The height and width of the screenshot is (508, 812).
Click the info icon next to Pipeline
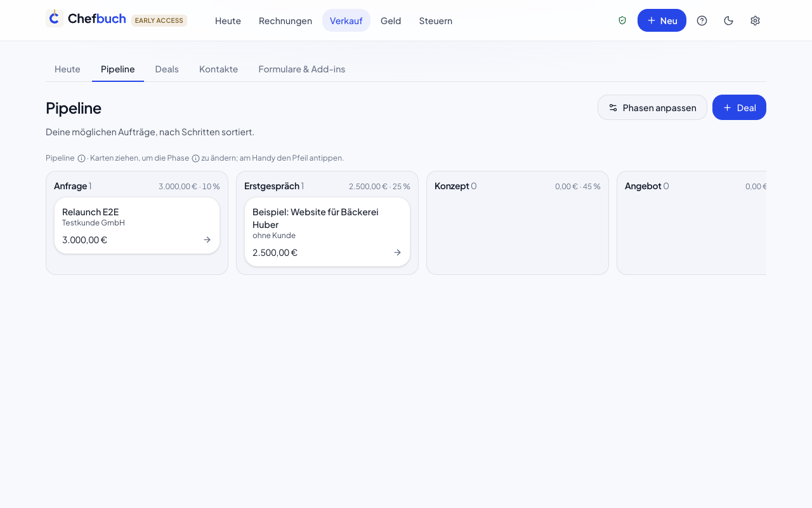click(x=81, y=158)
